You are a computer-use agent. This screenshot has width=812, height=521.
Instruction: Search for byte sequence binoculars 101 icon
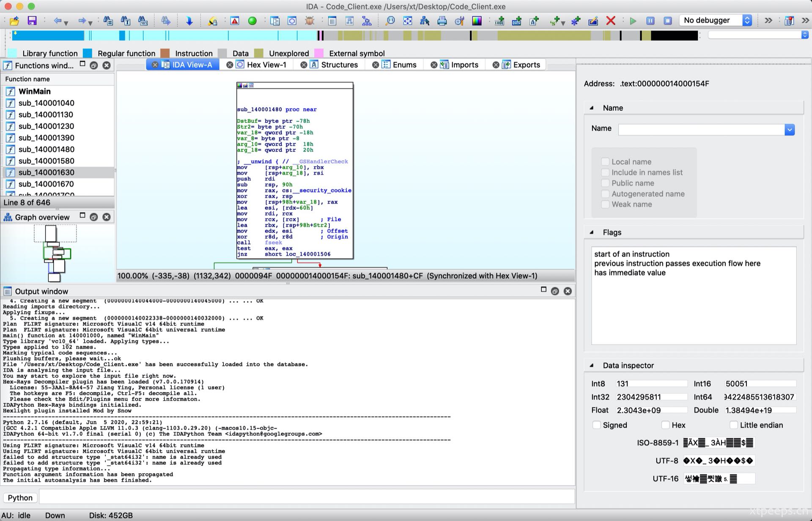(x=143, y=21)
